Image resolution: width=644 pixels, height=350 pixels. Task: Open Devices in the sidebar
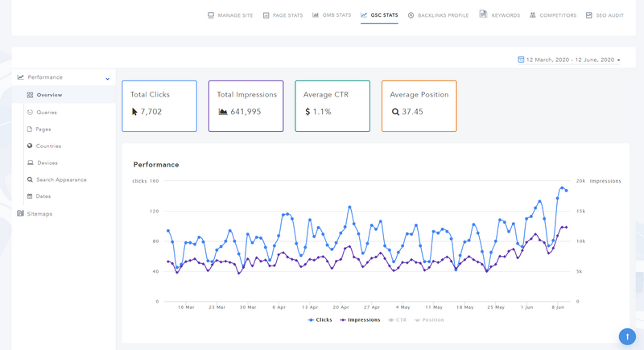(47, 163)
